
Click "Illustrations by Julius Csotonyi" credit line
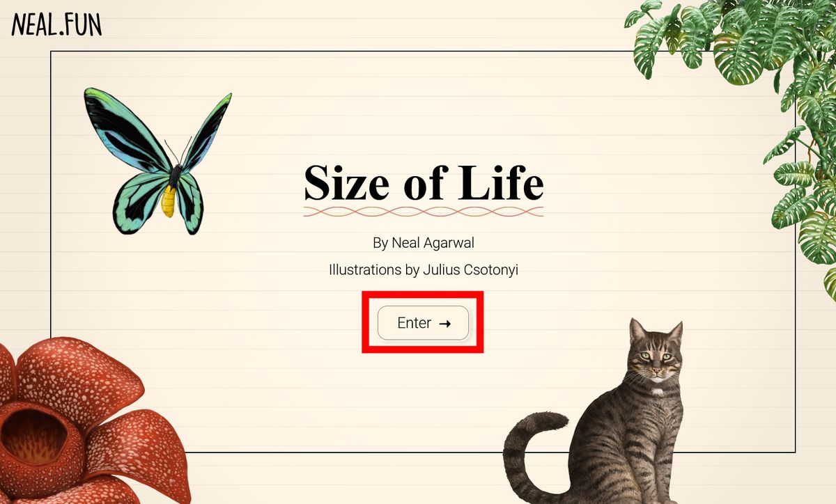click(x=424, y=269)
